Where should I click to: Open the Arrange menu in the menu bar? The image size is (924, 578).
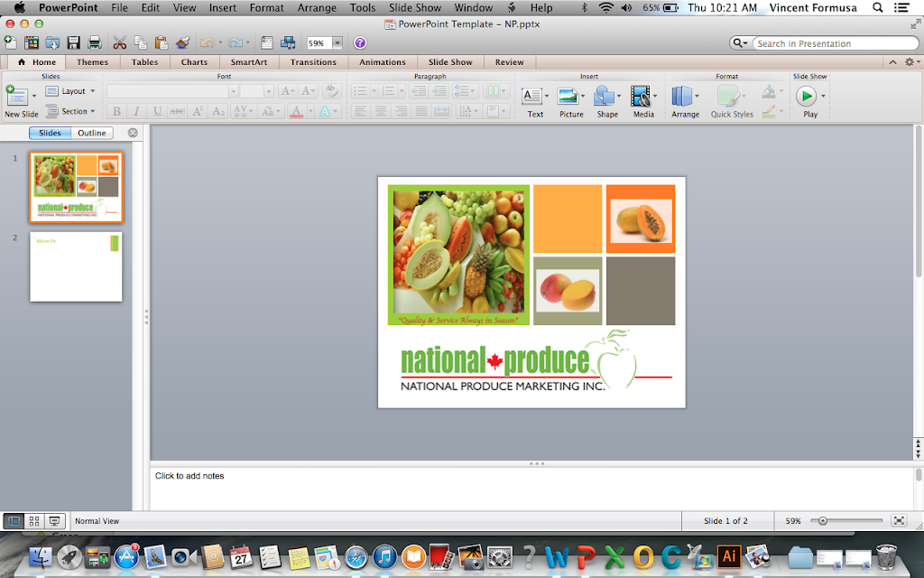coord(317,7)
